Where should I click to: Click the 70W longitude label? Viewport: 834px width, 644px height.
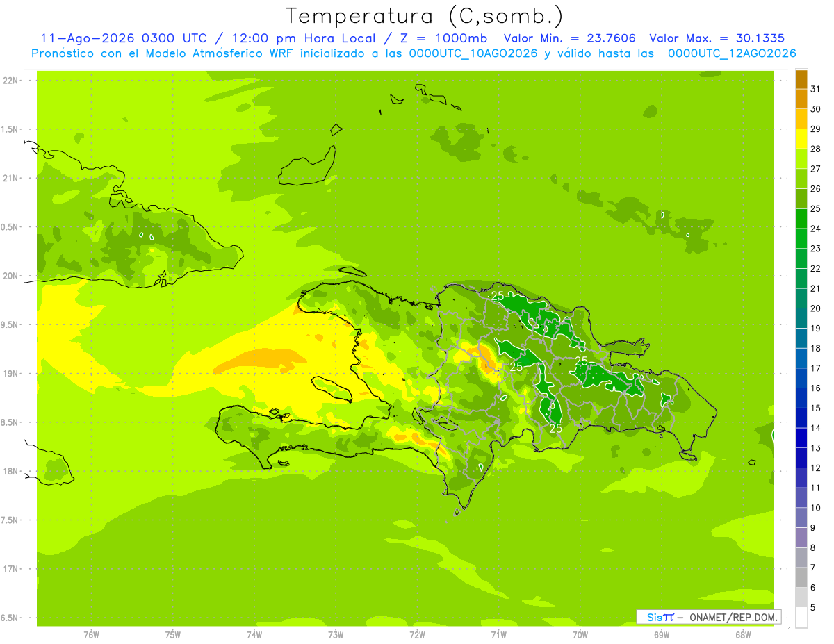[580, 635]
